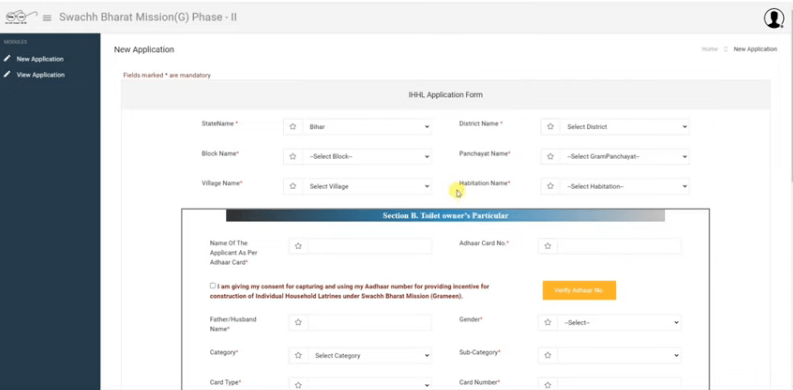Click into Adhaar Card No input
This screenshot has height=390, width=793.
pyautogui.click(x=619, y=246)
